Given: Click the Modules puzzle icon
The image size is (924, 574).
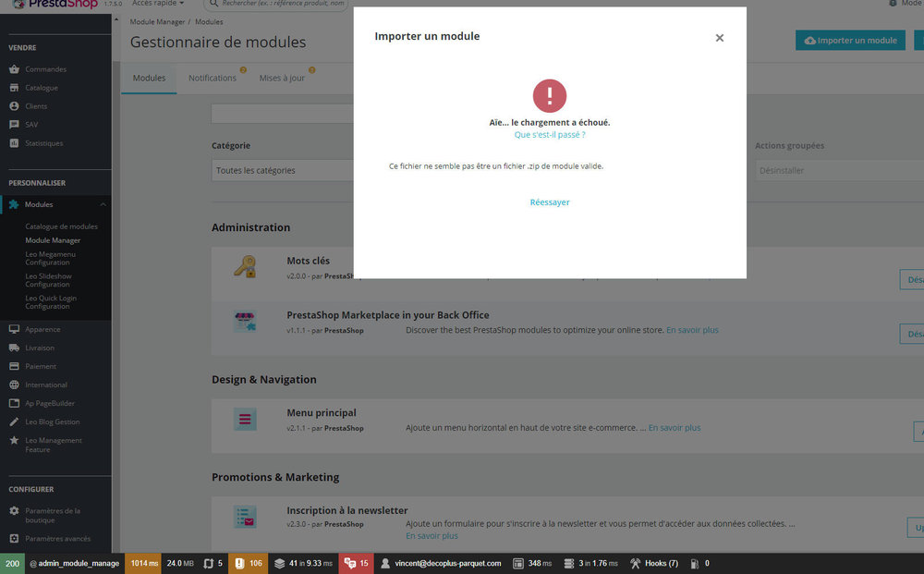Looking at the screenshot, I should coord(14,204).
